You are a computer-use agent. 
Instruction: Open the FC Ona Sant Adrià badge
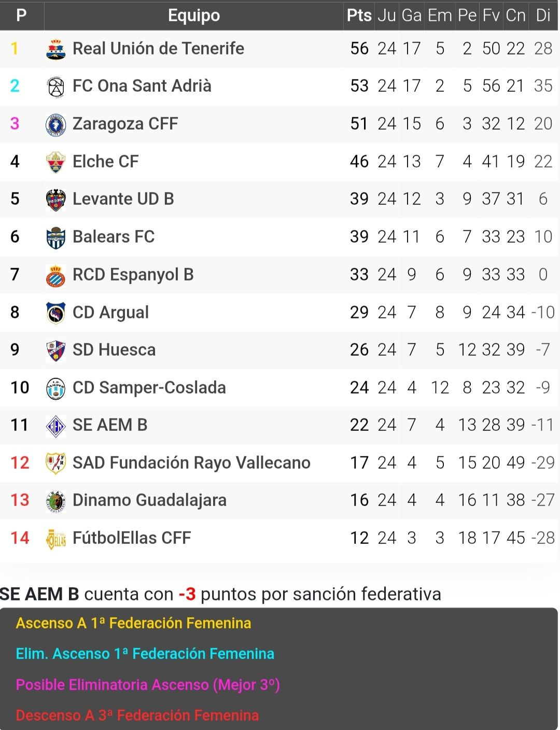pos(56,87)
